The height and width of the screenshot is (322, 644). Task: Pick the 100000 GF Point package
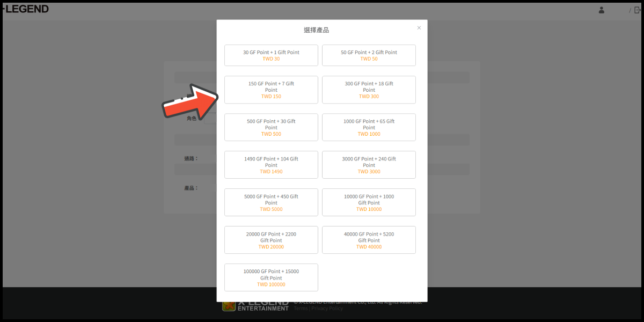point(271,277)
